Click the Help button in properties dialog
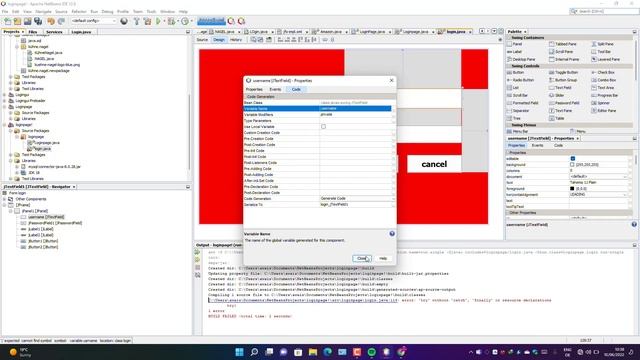The width and height of the screenshot is (640, 360). pyautogui.click(x=383, y=258)
